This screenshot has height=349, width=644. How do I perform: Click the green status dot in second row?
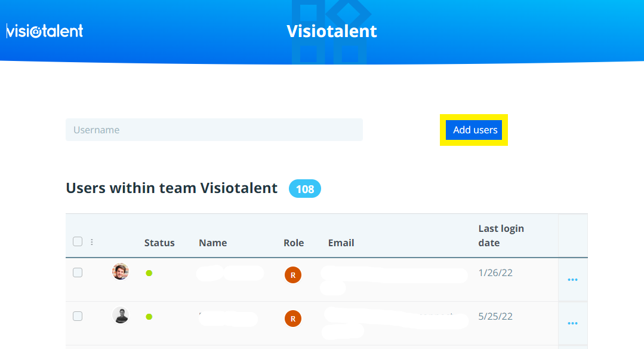[x=149, y=317]
